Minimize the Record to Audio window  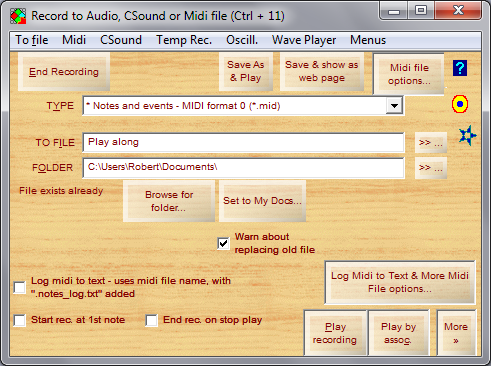pos(394,11)
